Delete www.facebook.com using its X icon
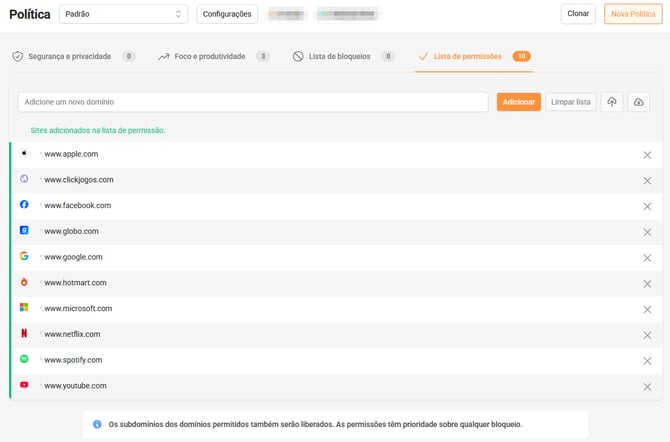670x442 pixels. tap(647, 206)
